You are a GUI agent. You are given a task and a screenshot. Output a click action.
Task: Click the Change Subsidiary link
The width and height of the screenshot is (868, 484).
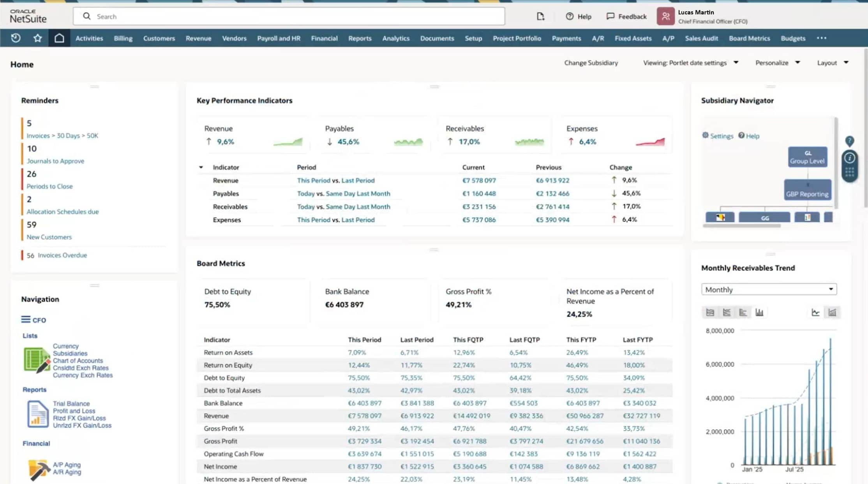[x=591, y=63]
